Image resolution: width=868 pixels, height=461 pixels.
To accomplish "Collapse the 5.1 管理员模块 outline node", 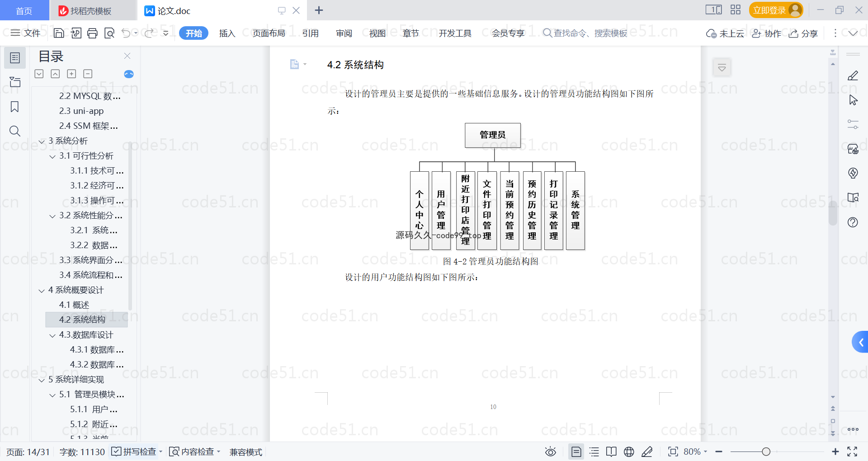I will tap(52, 395).
